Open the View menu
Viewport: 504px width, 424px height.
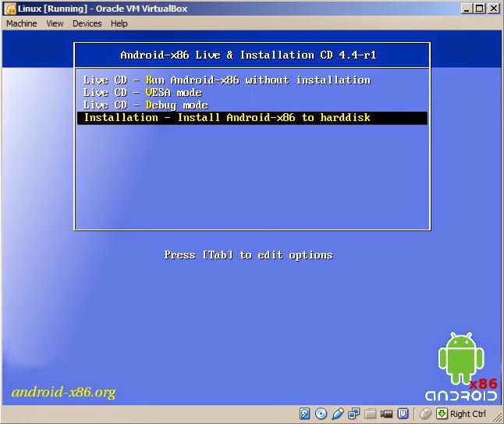[55, 23]
